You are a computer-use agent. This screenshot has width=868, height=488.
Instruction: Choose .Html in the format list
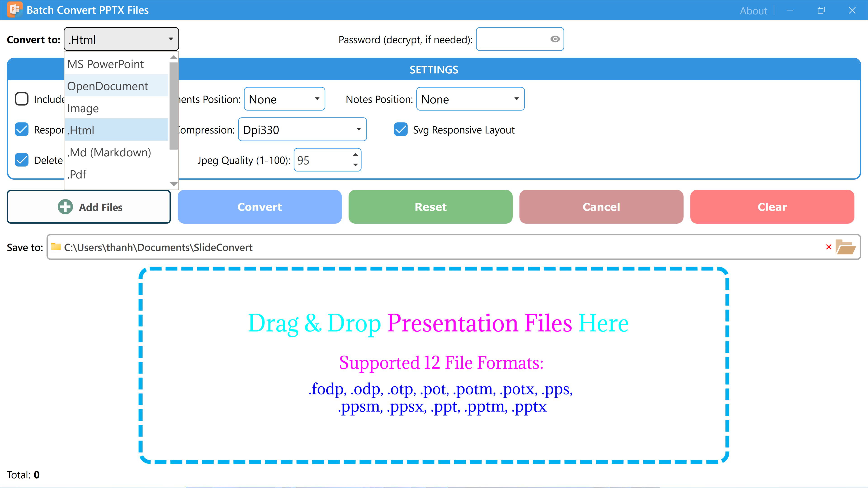click(117, 130)
